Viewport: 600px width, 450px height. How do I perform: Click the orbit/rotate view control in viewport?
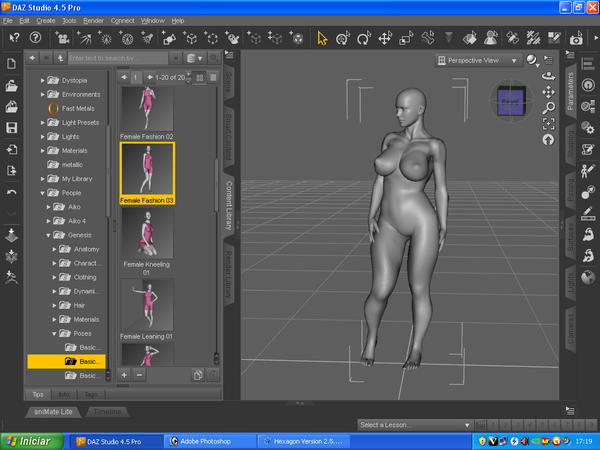tap(549, 76)
